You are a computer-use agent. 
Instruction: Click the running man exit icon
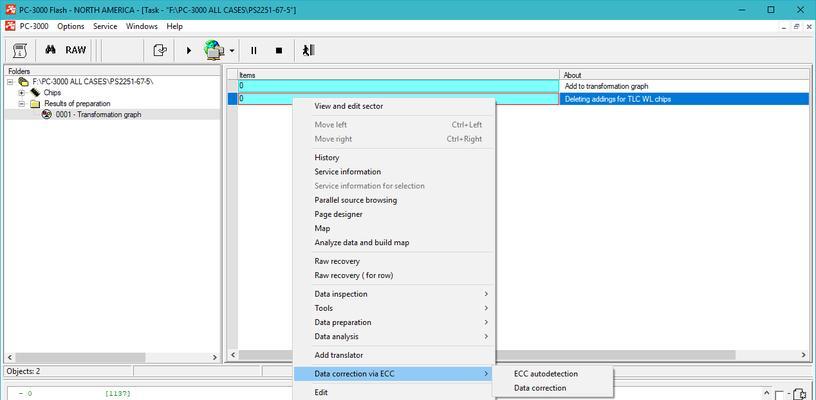[x=309, y=50]
